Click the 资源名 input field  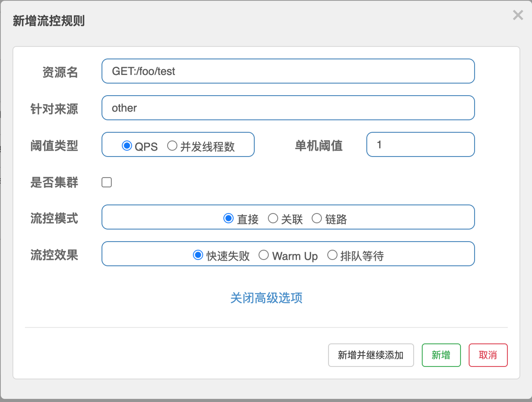coord(288,71)
